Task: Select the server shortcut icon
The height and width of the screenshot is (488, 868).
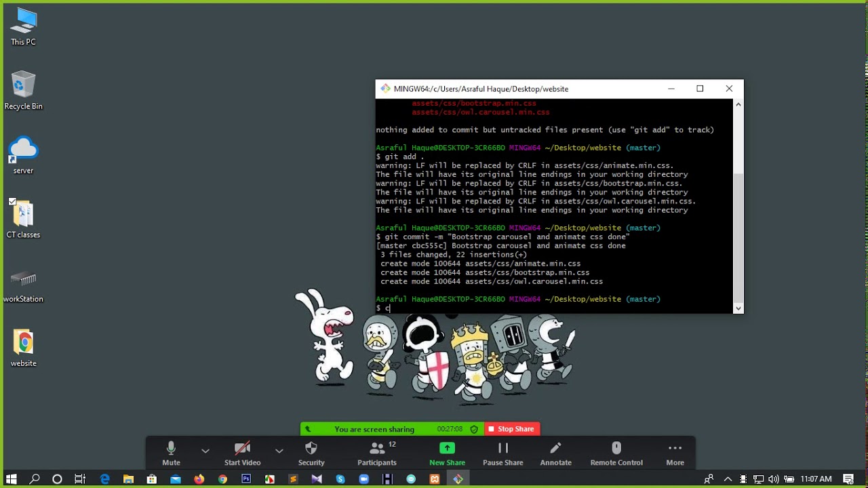Action: tap(23, 155)
